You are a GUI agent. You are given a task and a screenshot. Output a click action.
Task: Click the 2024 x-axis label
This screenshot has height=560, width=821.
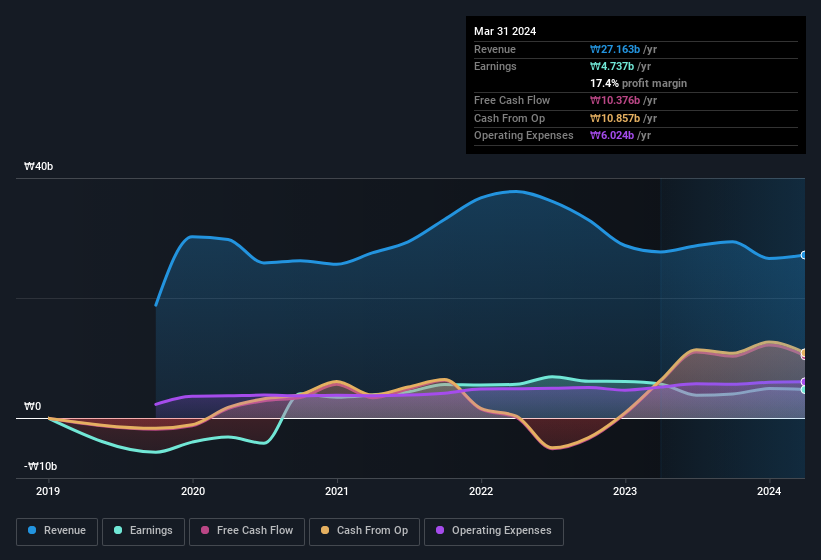(769, 491)
